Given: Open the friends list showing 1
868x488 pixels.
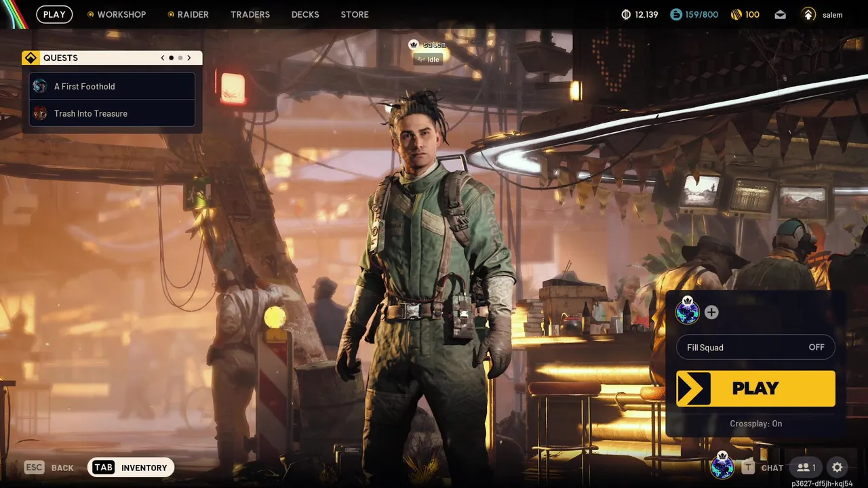Looking at the screenshot, I should coord(806,467).
